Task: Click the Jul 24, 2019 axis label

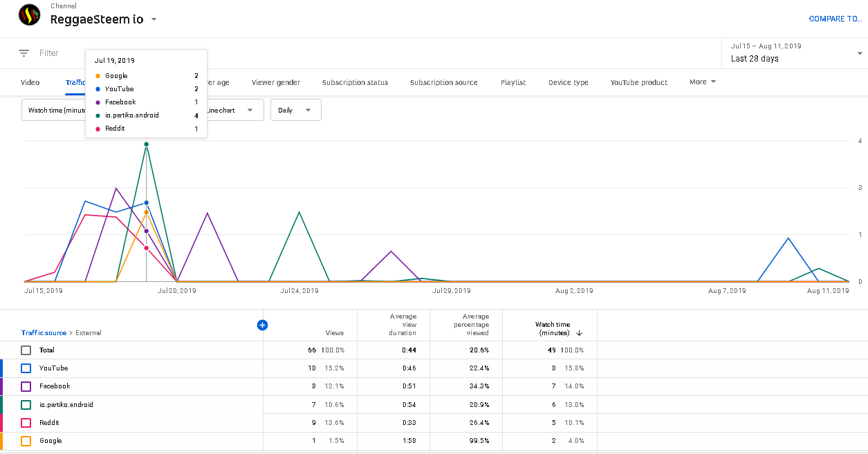Action: 299,291
